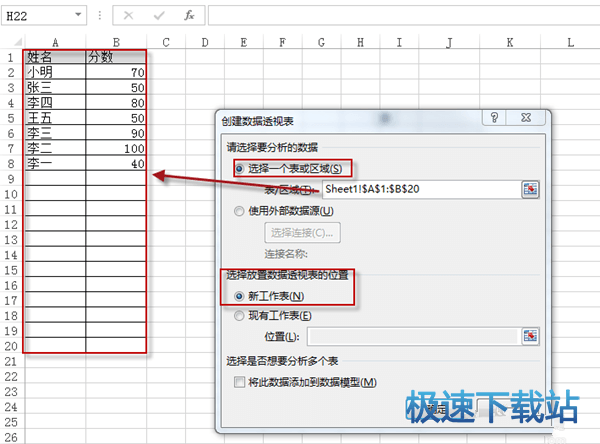The image size is (600, 444).
Task: Click cell A2 containing 小明
Action: (x=55, y=72)
